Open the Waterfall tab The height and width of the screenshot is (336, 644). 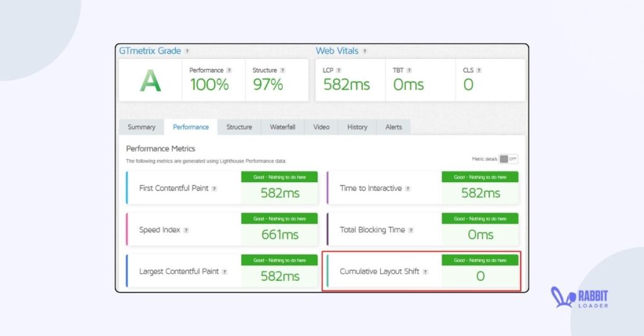coord(282,127)
